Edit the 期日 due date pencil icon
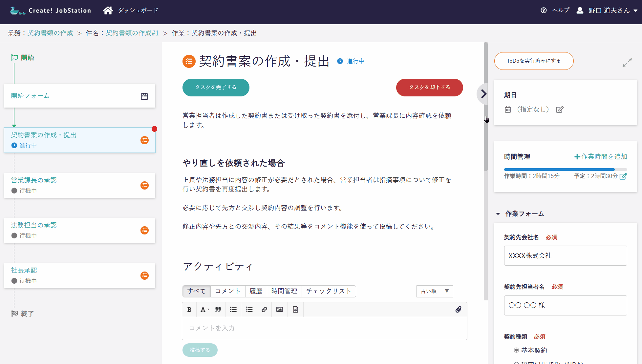Viewport: 642px width, 364px height. 560,110
